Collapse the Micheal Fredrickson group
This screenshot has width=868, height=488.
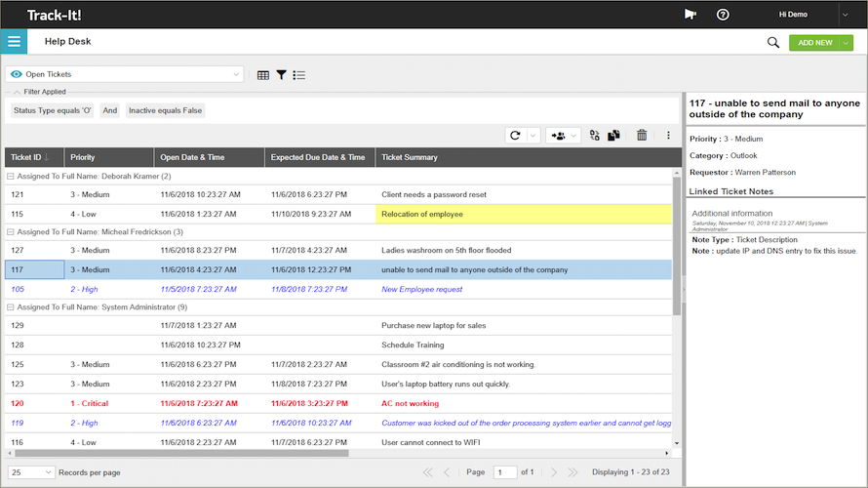point(10,232)
